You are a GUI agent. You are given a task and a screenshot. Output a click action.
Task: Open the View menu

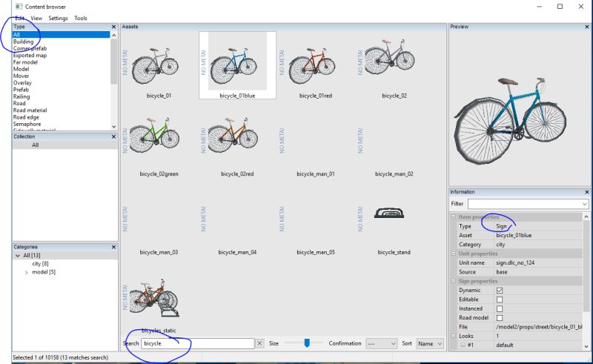click(x=36, y=18)
